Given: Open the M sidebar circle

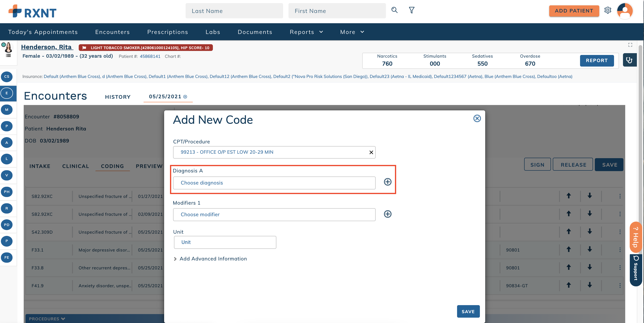Looking at the screenshot, I should [7, 110].
